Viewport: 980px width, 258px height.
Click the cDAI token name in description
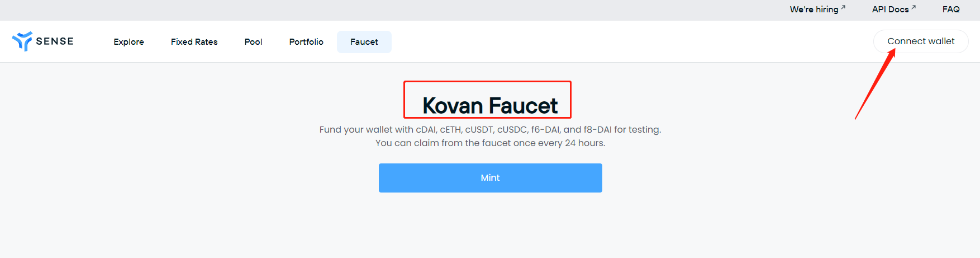(x=426, y=130)
